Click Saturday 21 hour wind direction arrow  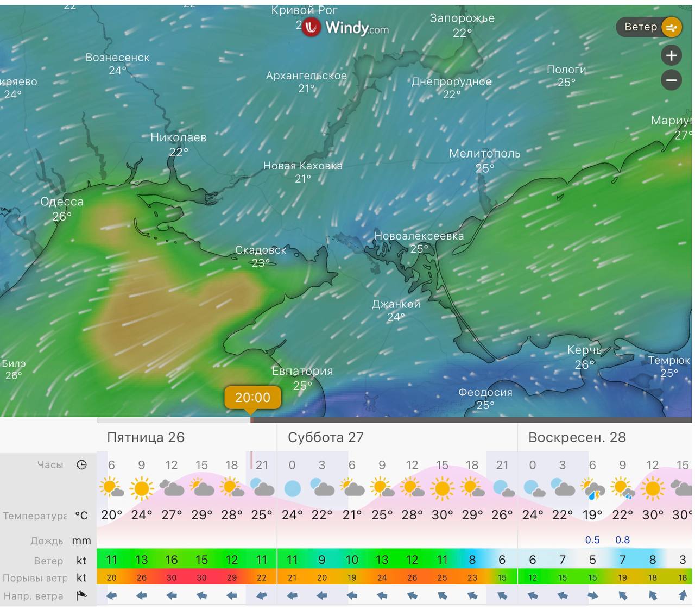502,596
